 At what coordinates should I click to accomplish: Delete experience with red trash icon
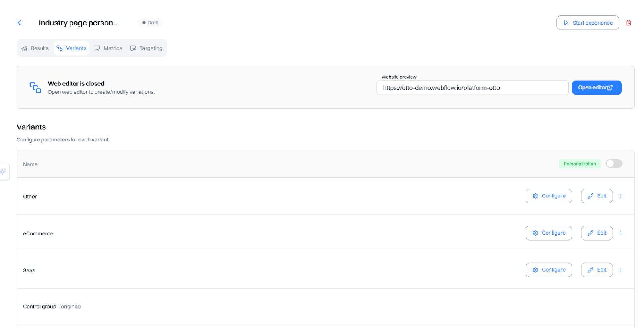point(628,23)
